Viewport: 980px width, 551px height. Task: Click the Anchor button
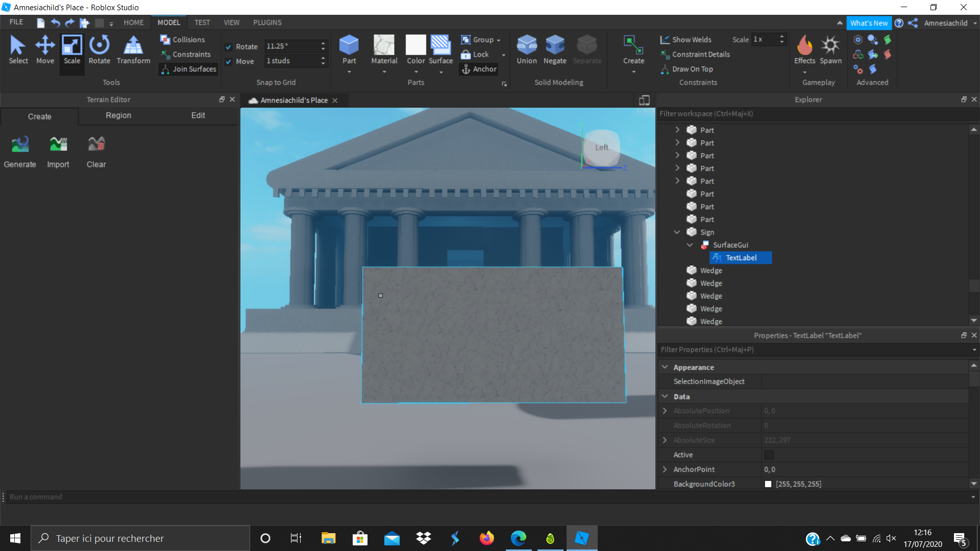pos(479,69)
